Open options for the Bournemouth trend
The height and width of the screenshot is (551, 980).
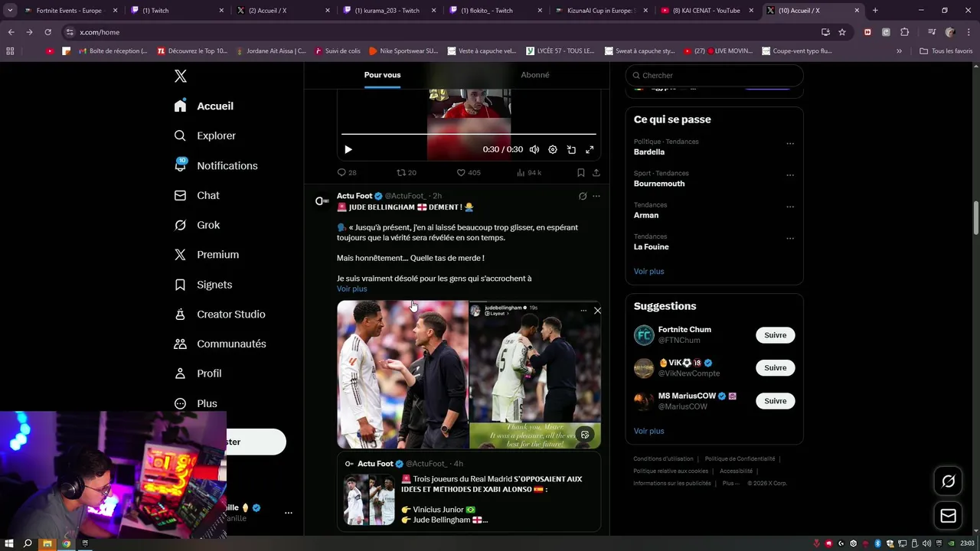click(x=790, y=174)
